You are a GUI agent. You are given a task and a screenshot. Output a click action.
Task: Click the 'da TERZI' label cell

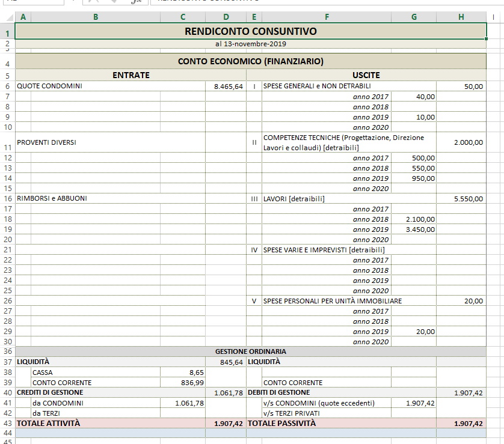(x=96, y=413)
